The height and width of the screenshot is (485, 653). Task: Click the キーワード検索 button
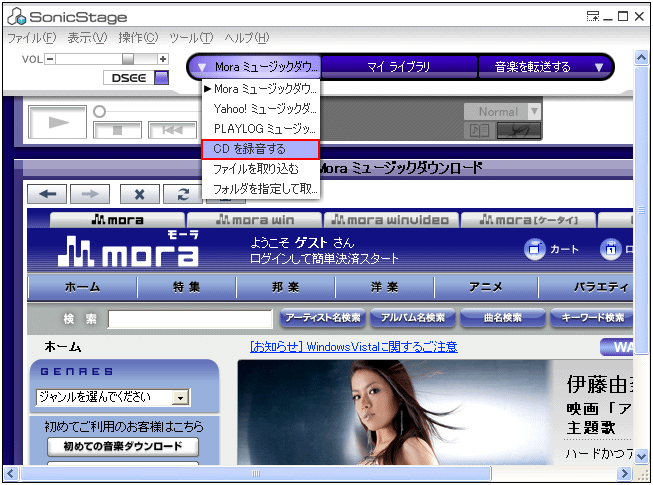(x=592, y=318)
